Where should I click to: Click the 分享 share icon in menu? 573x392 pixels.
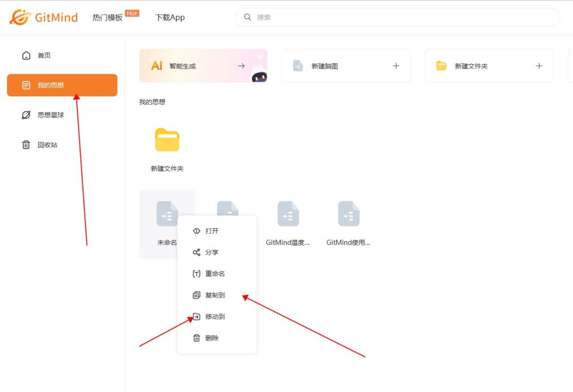pos(196,252)
